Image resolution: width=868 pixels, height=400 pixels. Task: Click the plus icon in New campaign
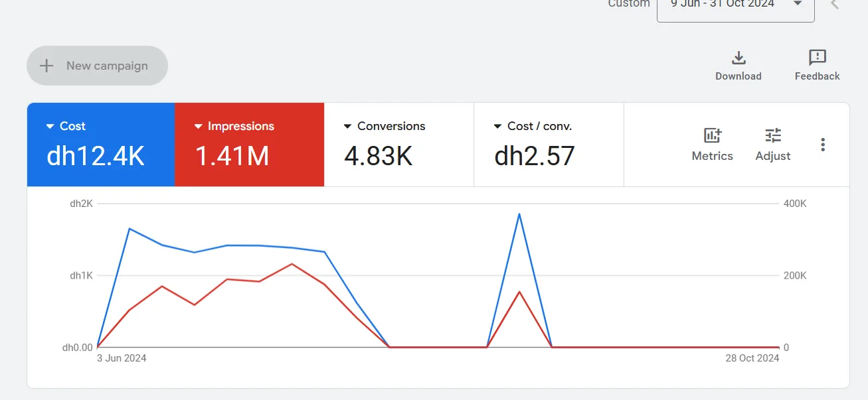(46, 66)
